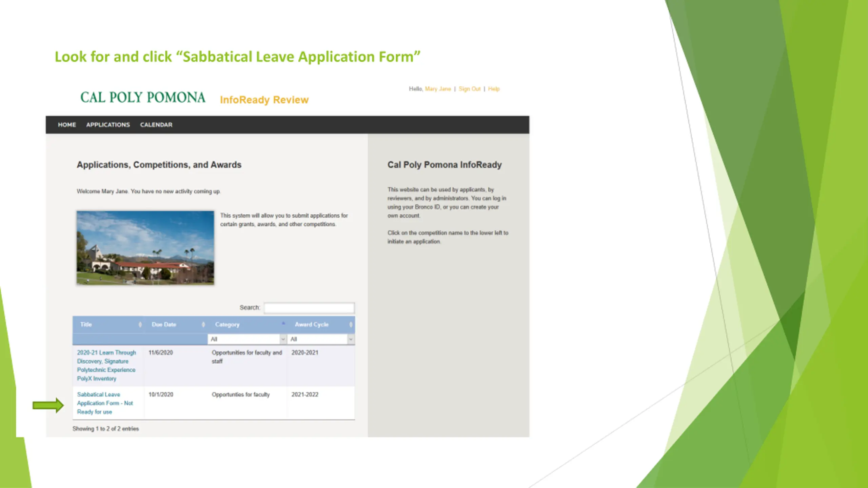Open the HOME navigation item
The width and height of the screenshot is (868, 488).
click(x=67, y=125)
